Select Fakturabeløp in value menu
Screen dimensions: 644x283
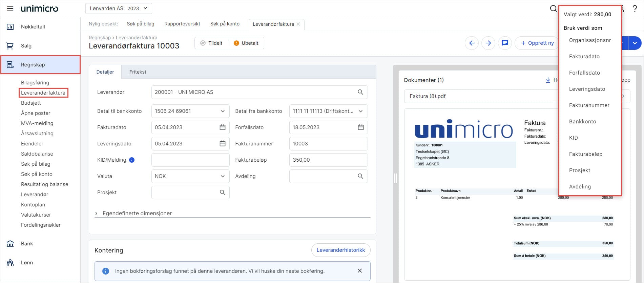pos(585,154)
